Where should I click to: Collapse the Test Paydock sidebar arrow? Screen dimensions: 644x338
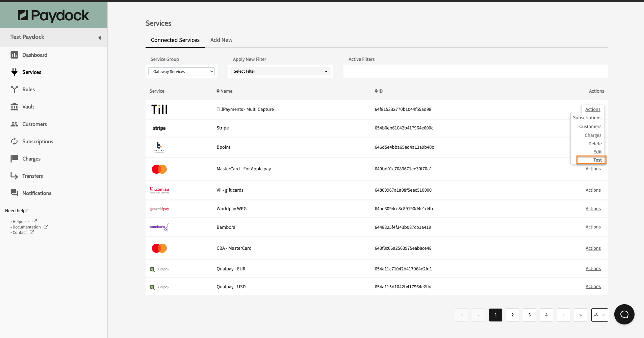point(100,38)
